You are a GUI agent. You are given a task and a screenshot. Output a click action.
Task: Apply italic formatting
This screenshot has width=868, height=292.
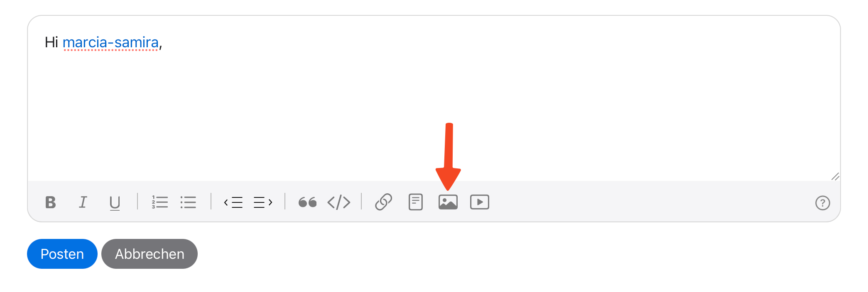click(83, 202)
